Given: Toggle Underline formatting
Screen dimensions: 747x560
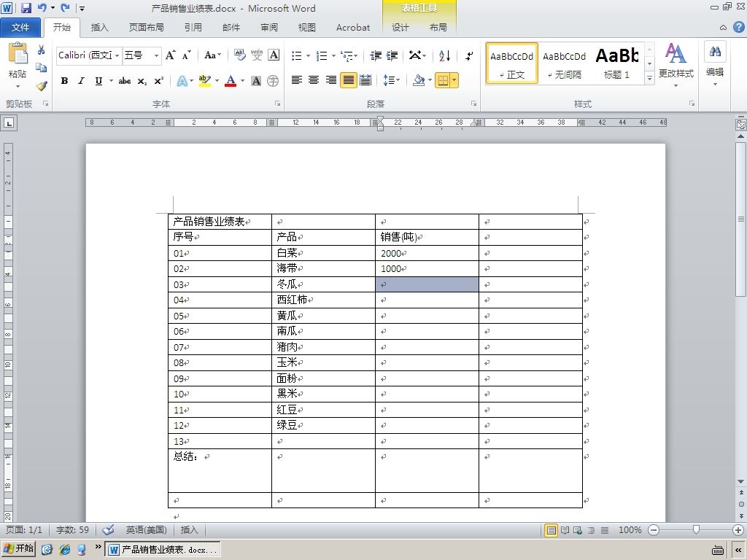Looking at the screenshot, I should pos(98,81).
